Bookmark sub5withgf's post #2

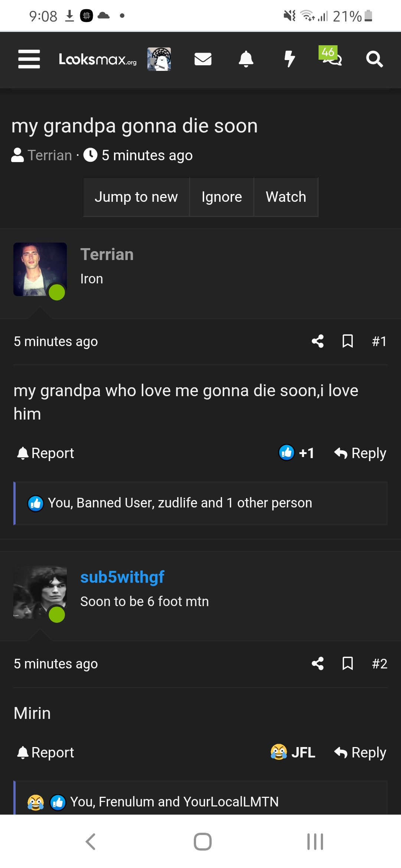pyautogui.click(x=348, y=664)
